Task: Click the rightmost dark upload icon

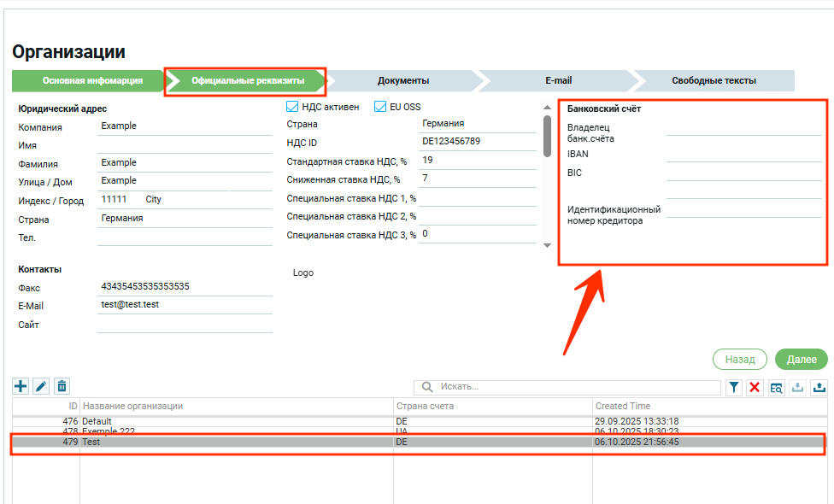Action: 819,388
